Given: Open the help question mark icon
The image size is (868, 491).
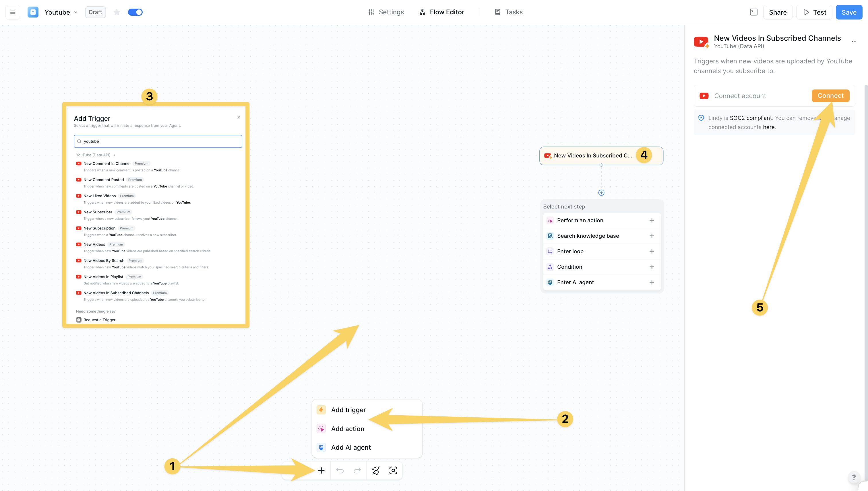Looking at the screenshot, I should pos(855,477).
